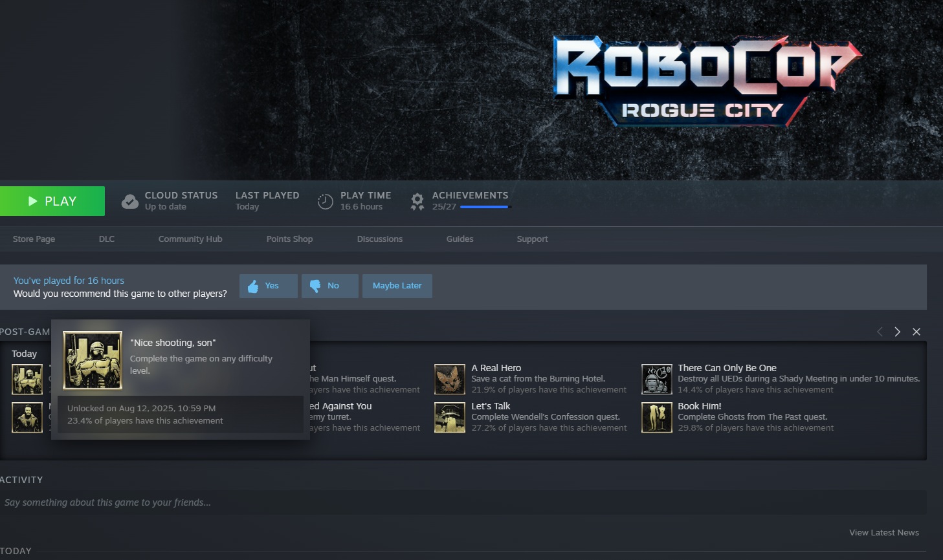Viewport: 943px width, 560px height.
Task: Switch to the Points Shop tab
Action: tap(289, 239)
